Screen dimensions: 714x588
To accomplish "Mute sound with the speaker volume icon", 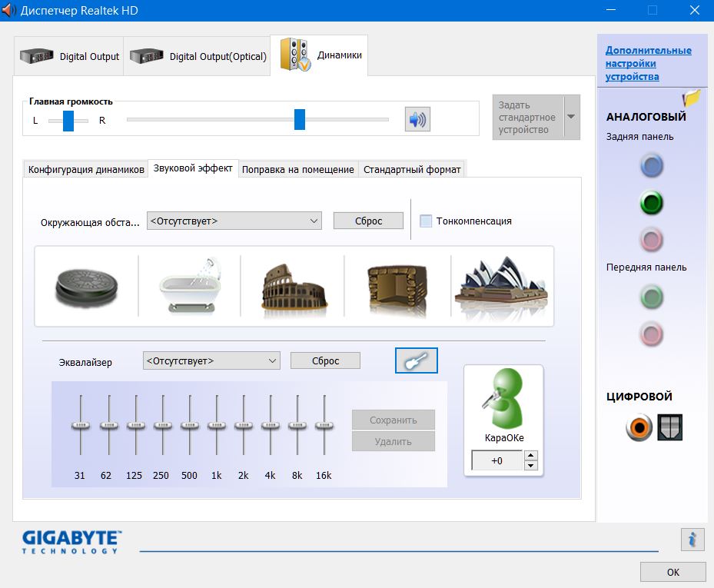I will coord(417,119).
